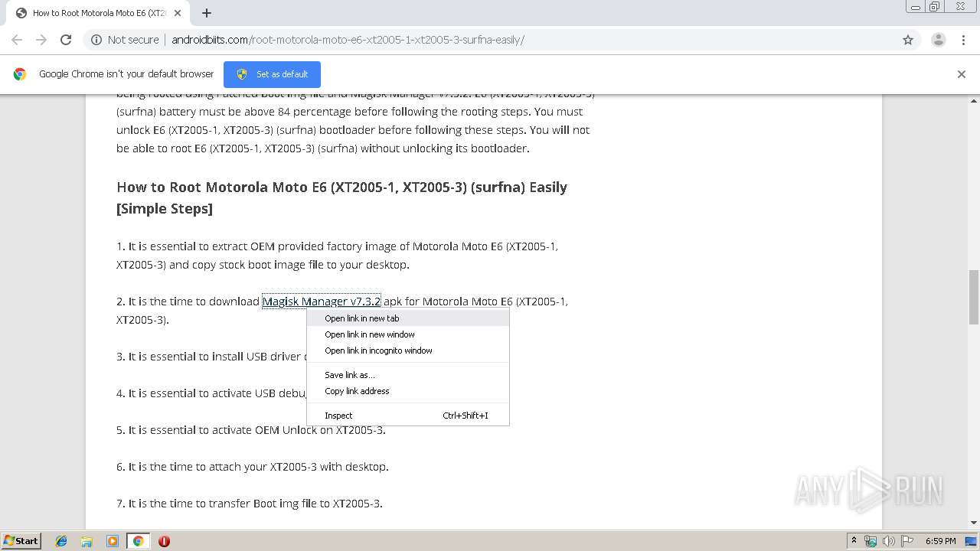Open the Magisk Manager v7.3.2 link
This screenshot has width=980, height=551.
point(322,302)
